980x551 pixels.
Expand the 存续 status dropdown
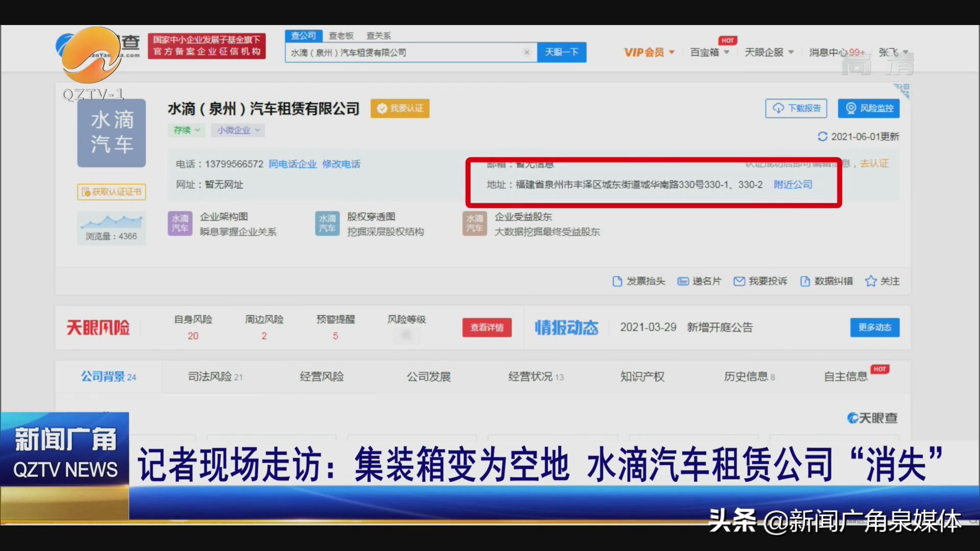pyautogui.click(x=186, y=130)
